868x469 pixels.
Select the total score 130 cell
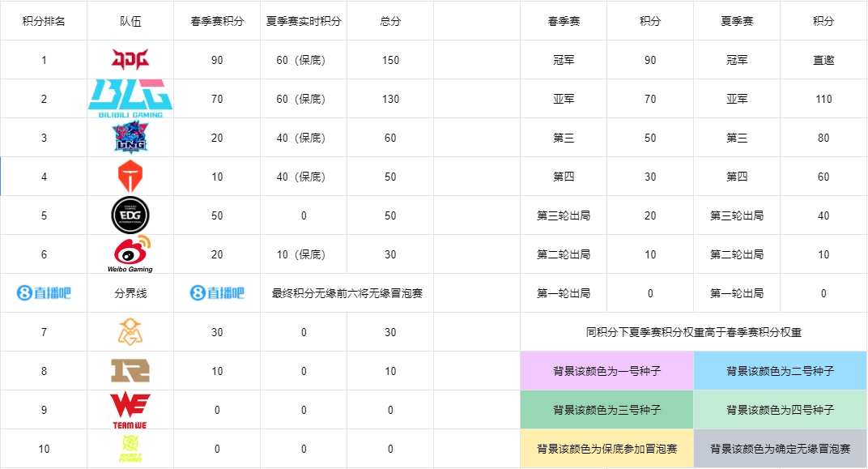390,99
